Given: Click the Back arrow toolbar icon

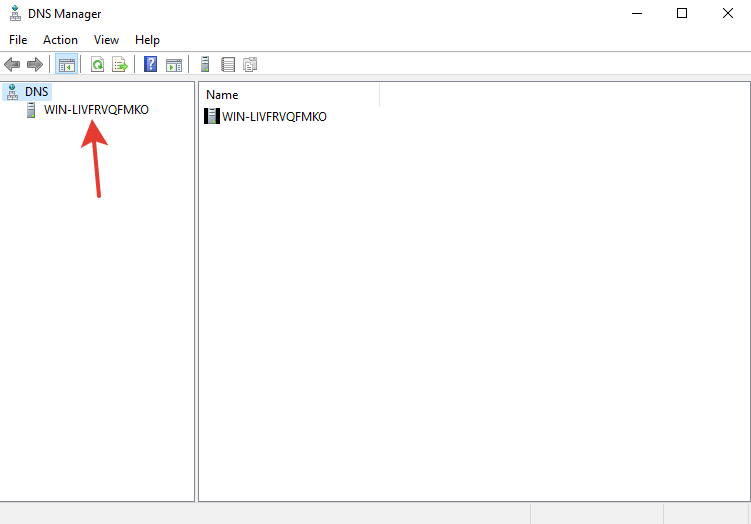Looking at the screenshot, I should click(x=12, y=64).
